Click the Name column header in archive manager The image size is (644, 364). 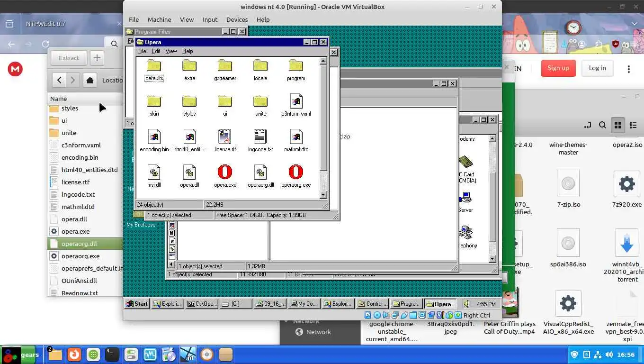pos(85,99)
